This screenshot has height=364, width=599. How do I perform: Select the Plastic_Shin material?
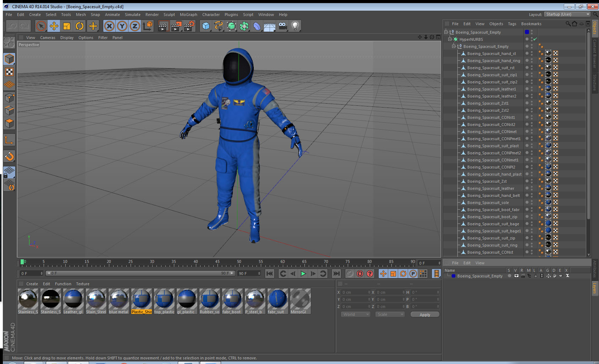(x=142, y=301)
